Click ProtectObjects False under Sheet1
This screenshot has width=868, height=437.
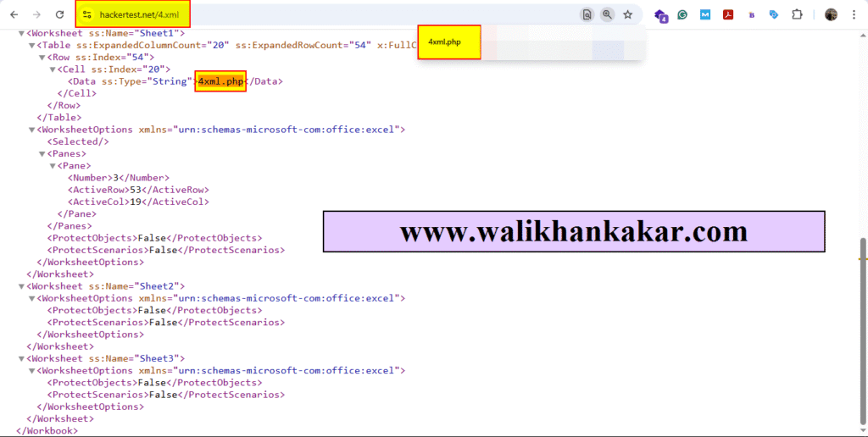click(154, 238)
